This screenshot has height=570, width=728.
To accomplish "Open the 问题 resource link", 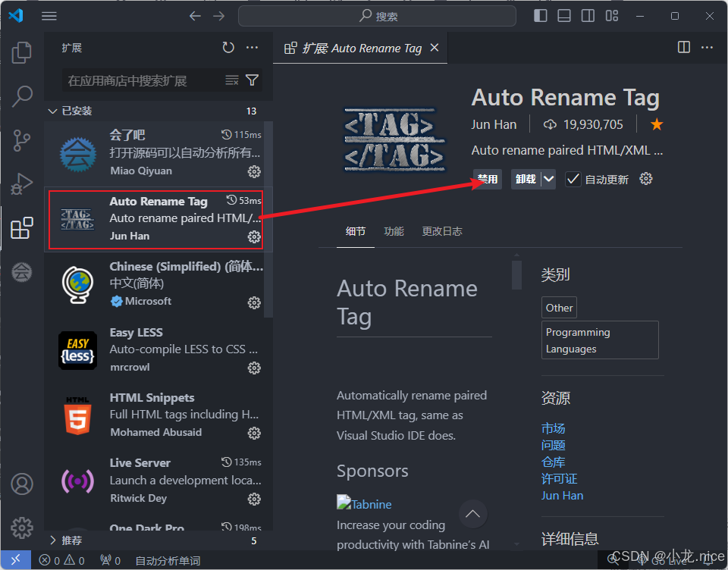I will click(x=553, y=445).
